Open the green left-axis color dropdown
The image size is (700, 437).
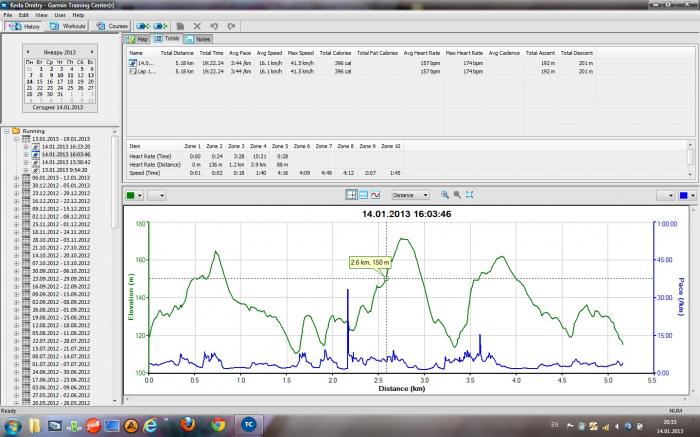(x=134, y=195)
